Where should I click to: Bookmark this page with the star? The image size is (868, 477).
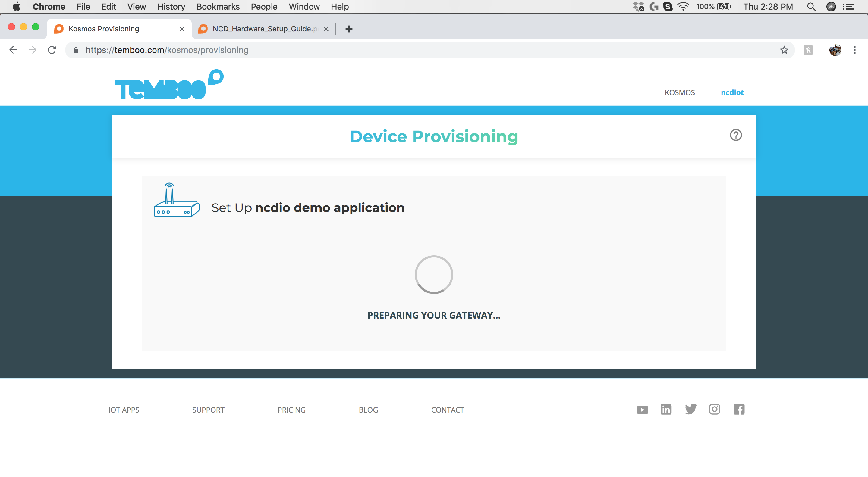tap(784, 50)
